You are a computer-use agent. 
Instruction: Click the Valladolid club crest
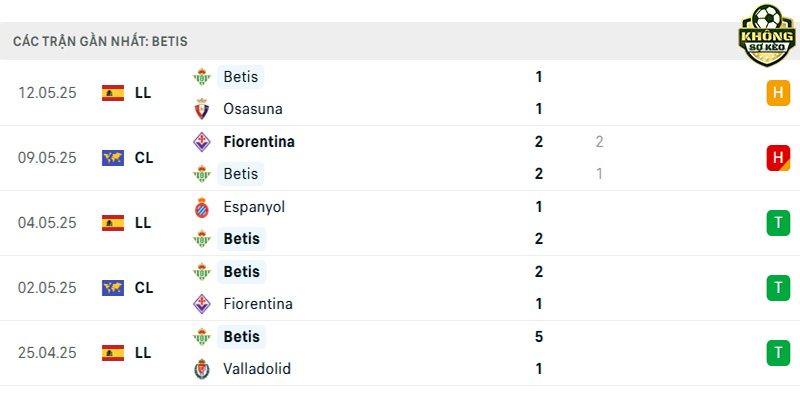[202, 369]
